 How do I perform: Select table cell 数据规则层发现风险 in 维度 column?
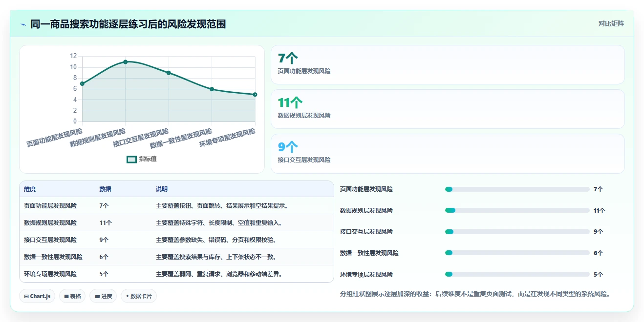pyautogui.click(x=50, y=223)
